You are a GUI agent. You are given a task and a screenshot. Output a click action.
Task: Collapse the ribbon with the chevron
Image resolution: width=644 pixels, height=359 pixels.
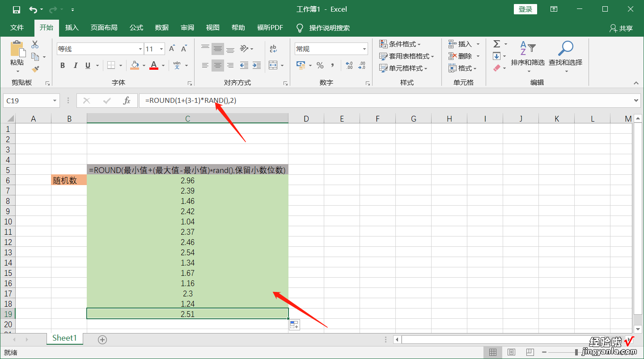636,83
